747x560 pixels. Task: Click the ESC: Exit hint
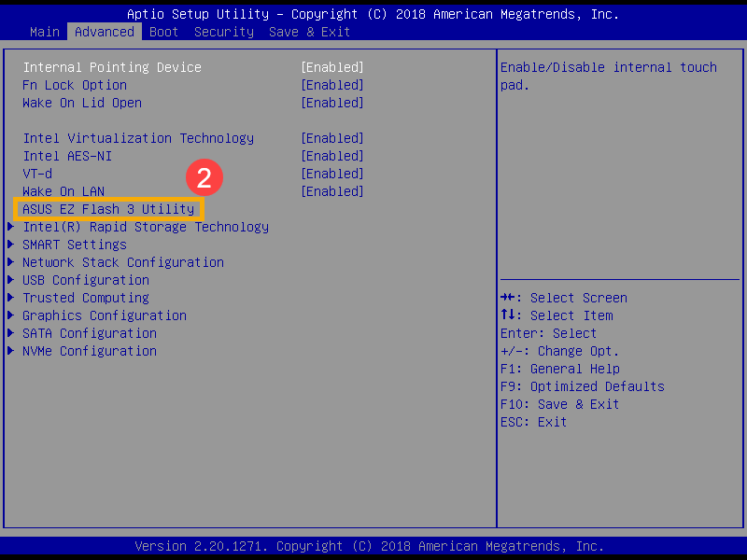(x=533, y=422)
